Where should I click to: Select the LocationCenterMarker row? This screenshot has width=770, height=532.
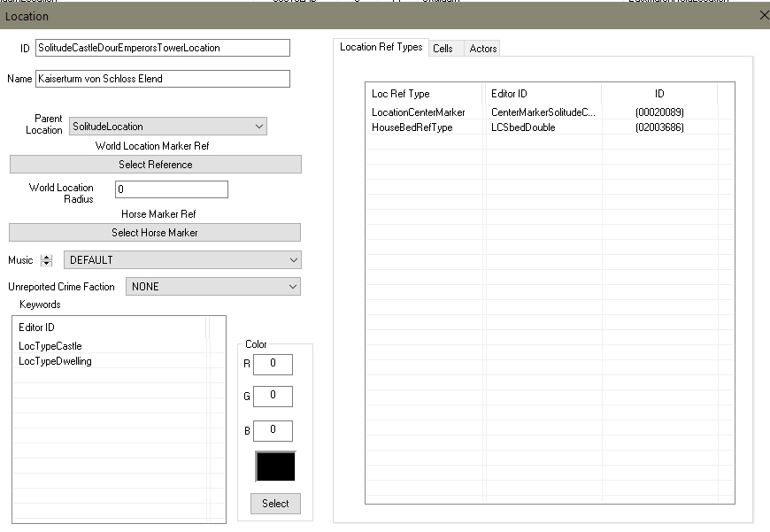(x=419, y=112)
